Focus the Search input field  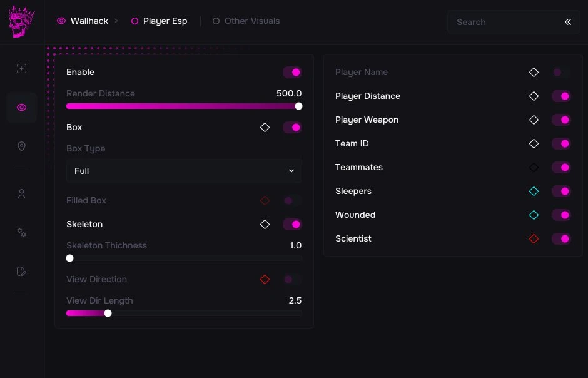click(506, 22)
